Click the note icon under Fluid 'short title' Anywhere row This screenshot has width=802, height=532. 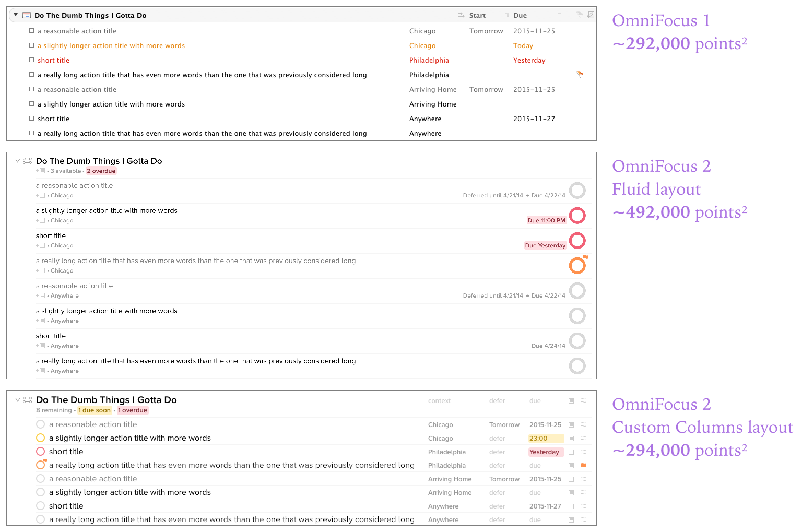coord(41,346)
